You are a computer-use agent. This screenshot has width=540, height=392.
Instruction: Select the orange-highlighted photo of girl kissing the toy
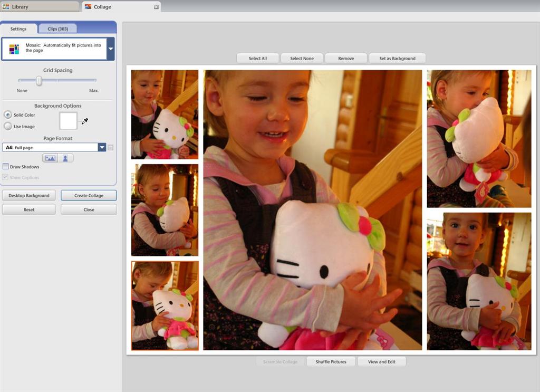coord(165,305)
